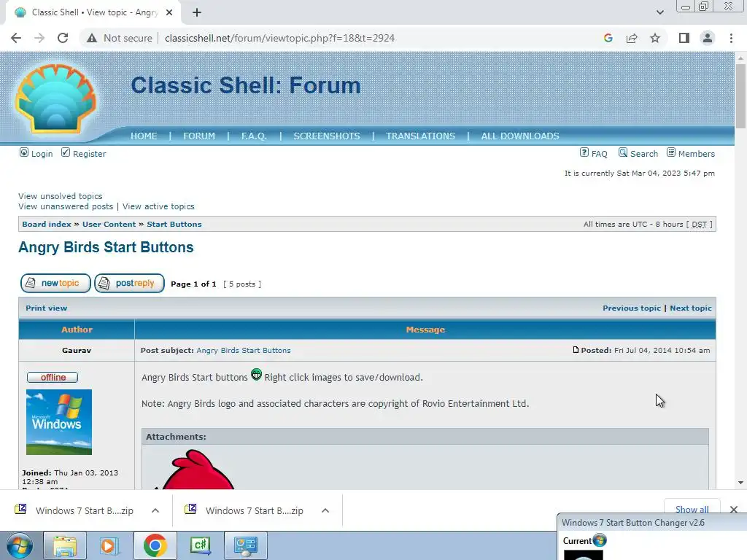747x560 pixels.
Task: Go to Start Buttons breadcrumb
Action: coord(174,225)
